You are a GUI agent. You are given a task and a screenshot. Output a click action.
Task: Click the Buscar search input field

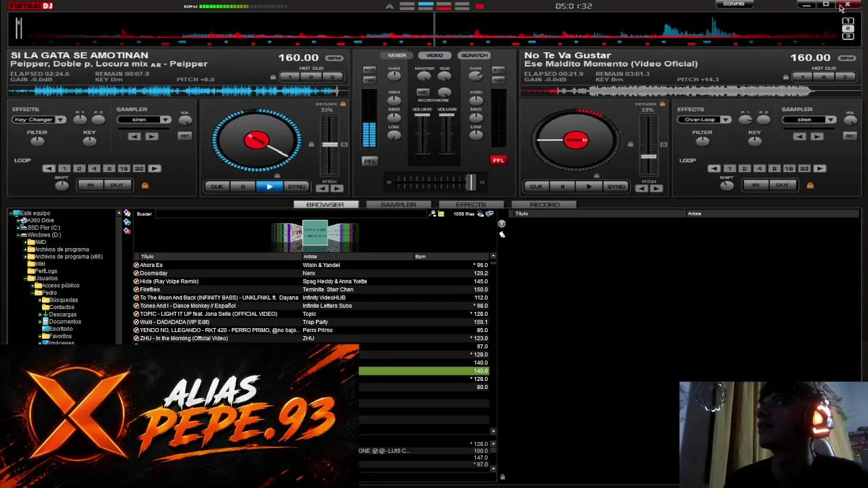point(292,214)
